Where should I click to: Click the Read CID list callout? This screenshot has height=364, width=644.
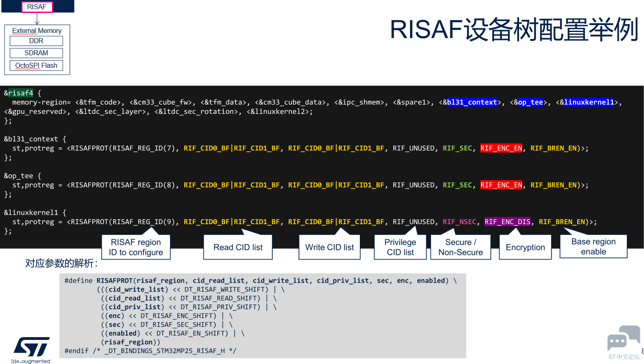(x=238, y=247)
